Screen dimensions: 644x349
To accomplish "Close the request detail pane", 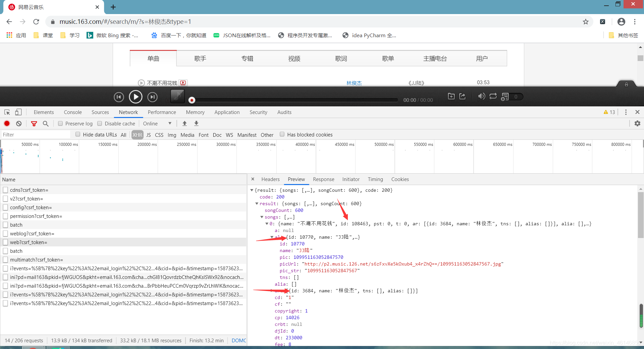I will pos(253,179).
